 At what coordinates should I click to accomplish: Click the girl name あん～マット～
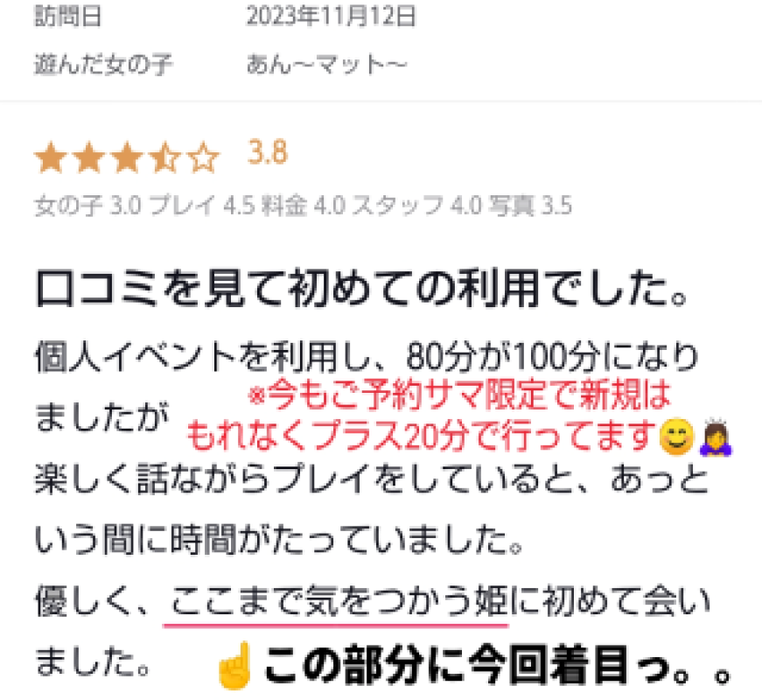tap(326, 64)
